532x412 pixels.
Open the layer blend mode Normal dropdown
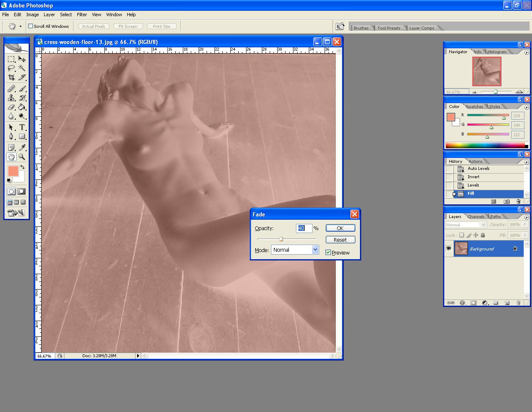[465, 225]
